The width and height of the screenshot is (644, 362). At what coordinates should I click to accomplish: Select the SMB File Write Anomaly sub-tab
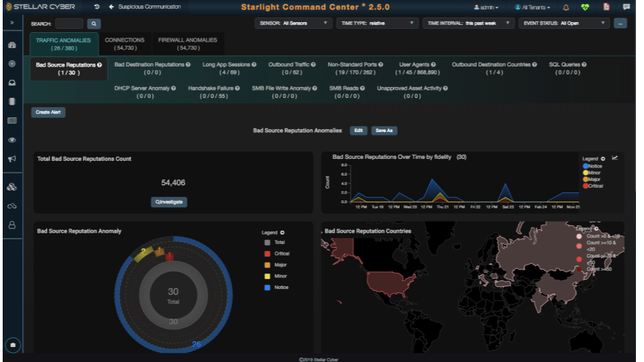pos(284,92)
